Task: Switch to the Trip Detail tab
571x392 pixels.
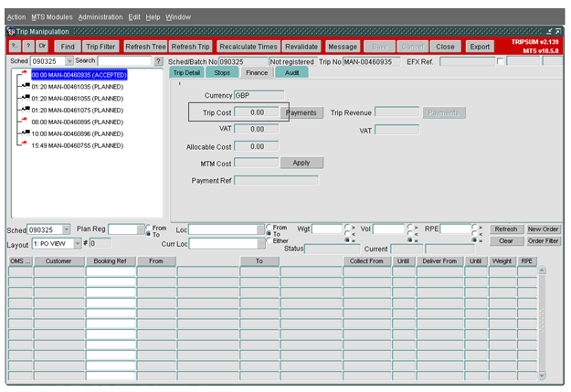Action: 186,72
